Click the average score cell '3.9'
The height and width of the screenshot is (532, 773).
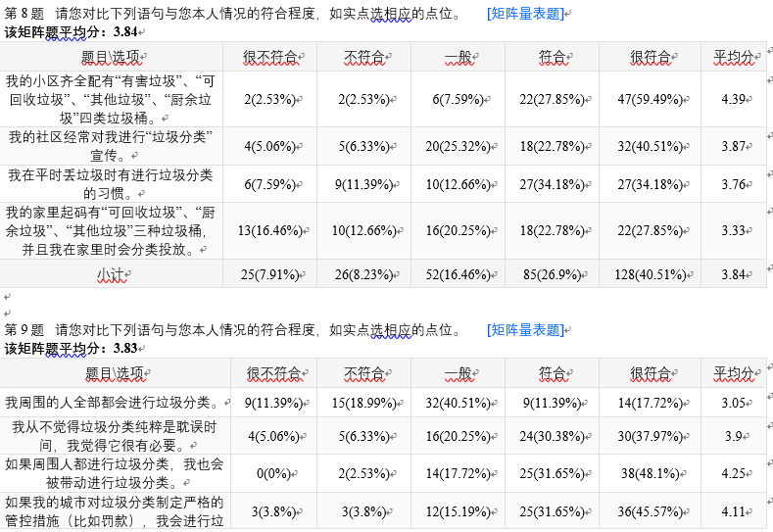tap(733, 436)
